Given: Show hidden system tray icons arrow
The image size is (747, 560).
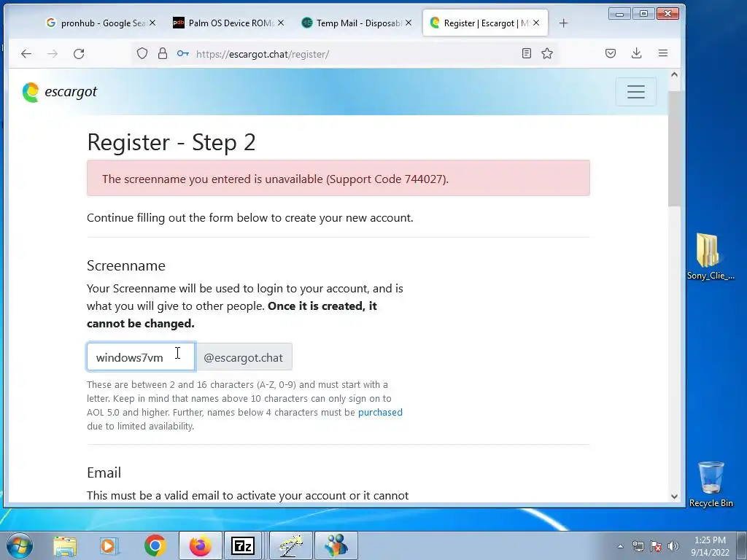Looking at the screenshot, I should [x=620, y=546].
